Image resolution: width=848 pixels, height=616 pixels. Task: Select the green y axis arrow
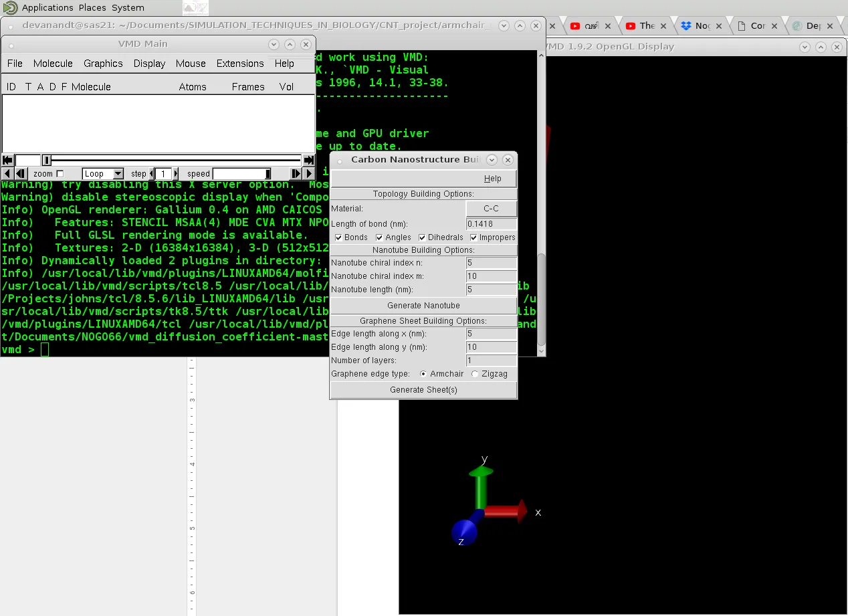click(481, 488)
